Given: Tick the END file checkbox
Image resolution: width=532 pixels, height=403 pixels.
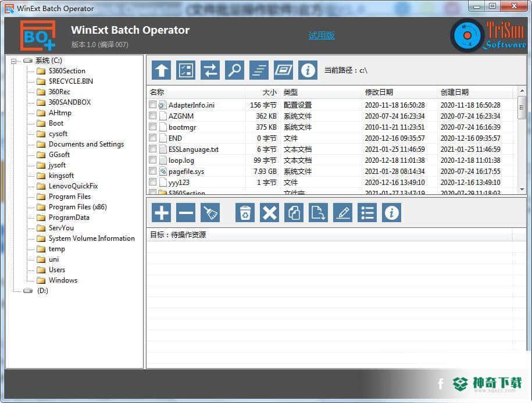Looking at the screenshot, I should coord(153,138).
